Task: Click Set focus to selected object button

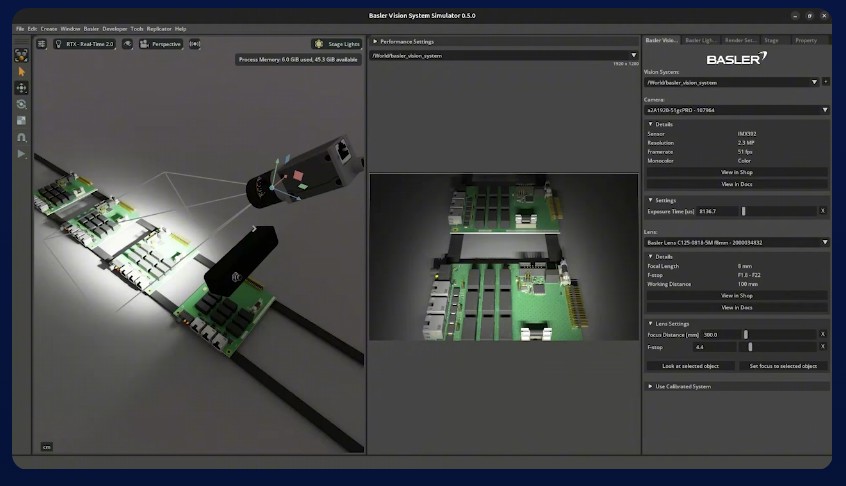Action: click(x=783, y=366)
